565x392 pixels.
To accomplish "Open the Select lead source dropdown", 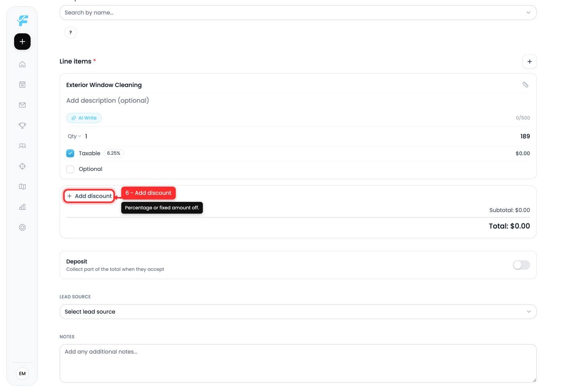I will (x=298, y=312).
